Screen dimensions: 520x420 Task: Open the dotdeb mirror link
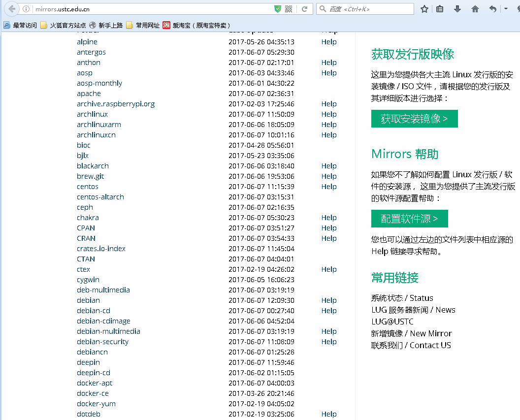pyautogui.click(x=88, y=414)
